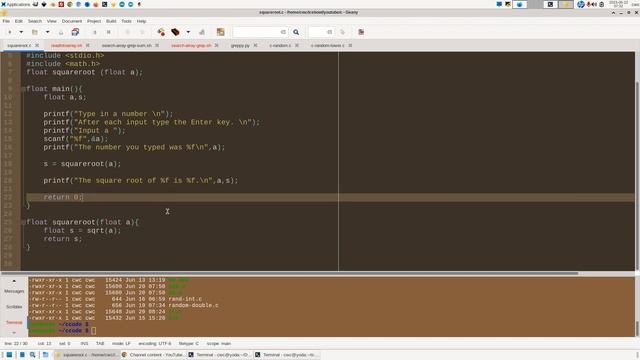Click random-double.c in the terminal listing
The height and width of the screenshot is (360, 640).
pos(193,305)
